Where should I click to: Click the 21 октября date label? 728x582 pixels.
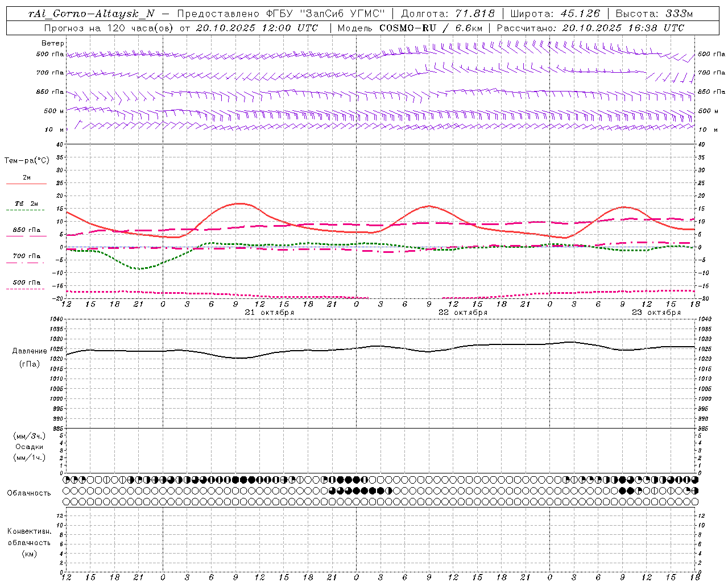(269, 313)
